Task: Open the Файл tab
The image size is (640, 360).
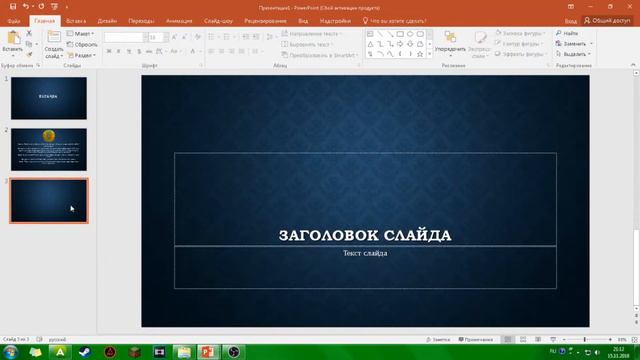Action: point(14,20)
